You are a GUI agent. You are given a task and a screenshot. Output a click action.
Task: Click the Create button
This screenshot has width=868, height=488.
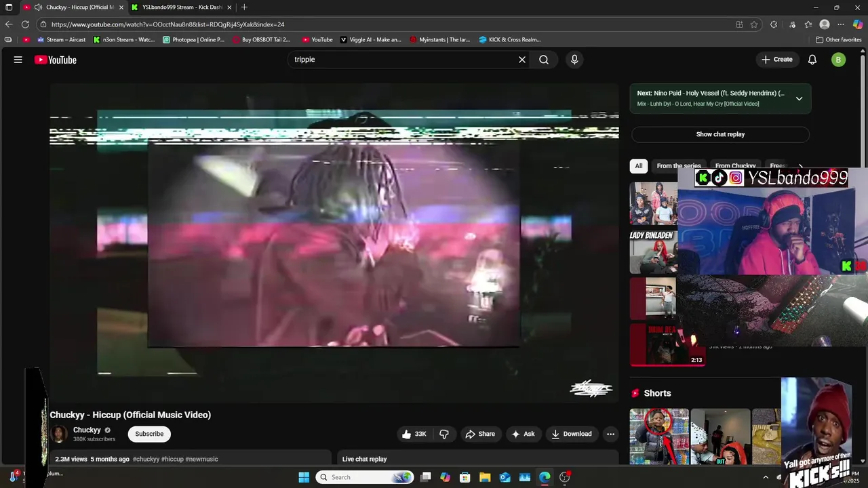pyautogui.click(x=776, y=60)
